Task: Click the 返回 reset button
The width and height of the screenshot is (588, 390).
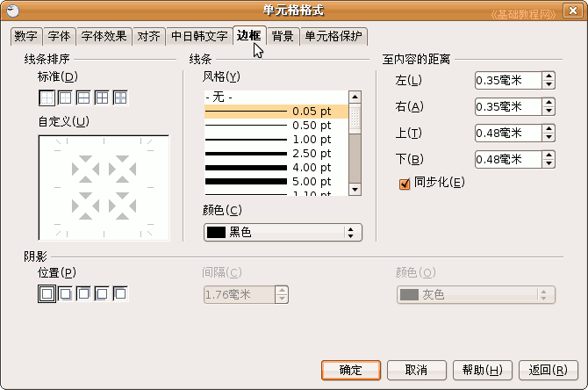Action: [549, 370]
